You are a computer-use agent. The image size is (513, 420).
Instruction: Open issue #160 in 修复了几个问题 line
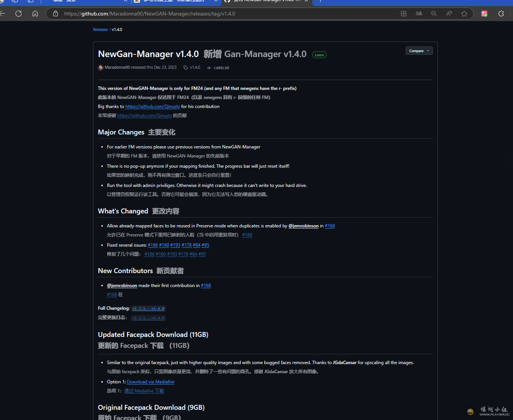[161, 254]
